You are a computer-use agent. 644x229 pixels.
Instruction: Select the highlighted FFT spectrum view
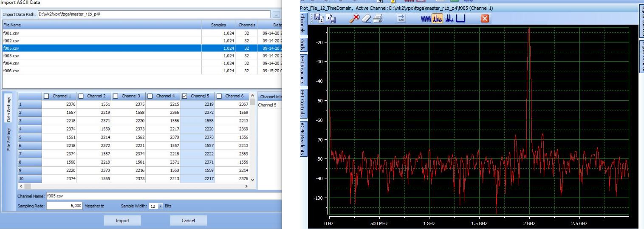click(438, 19)
